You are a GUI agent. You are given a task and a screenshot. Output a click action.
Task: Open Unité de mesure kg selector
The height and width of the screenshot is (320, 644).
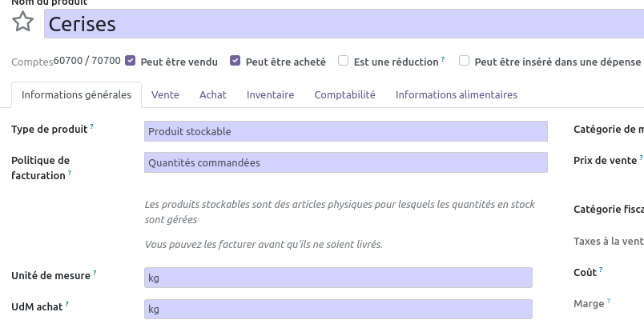[x=339, y=278]
